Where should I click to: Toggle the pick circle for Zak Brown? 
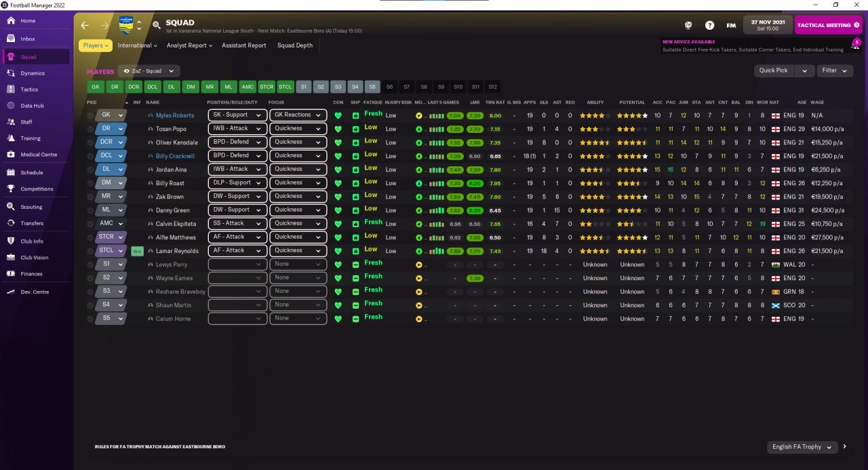pos(90,197)
